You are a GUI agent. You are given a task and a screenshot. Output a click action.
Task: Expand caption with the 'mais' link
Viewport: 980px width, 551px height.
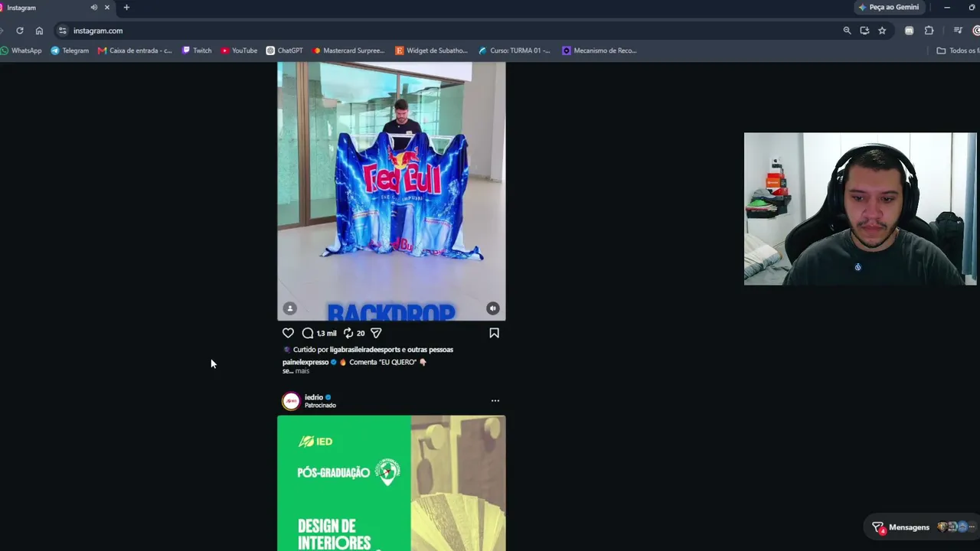[302, 371]
